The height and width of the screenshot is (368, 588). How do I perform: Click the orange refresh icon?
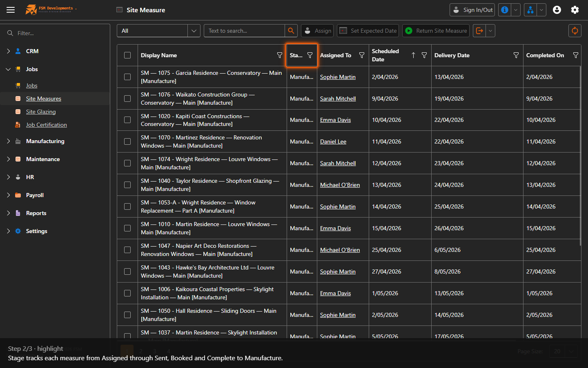[575, 31]
